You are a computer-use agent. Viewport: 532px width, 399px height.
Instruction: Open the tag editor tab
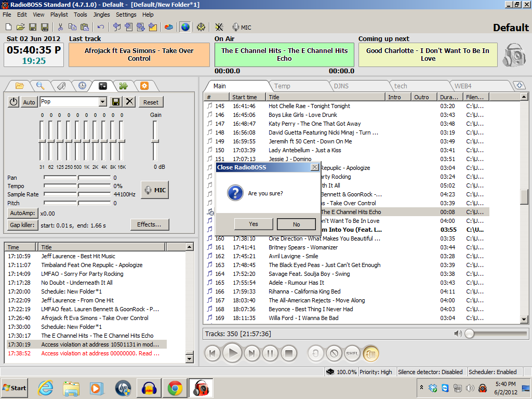coord(61,86)
